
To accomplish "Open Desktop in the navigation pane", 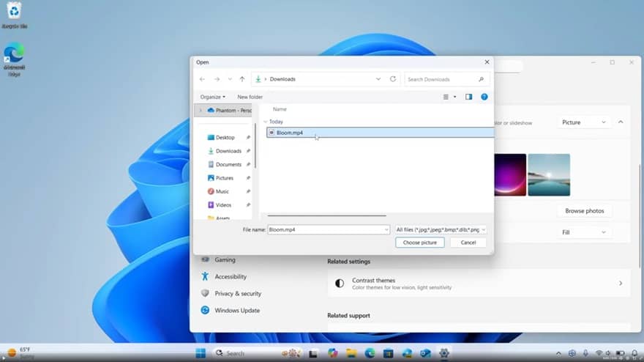I will point(225,137).
